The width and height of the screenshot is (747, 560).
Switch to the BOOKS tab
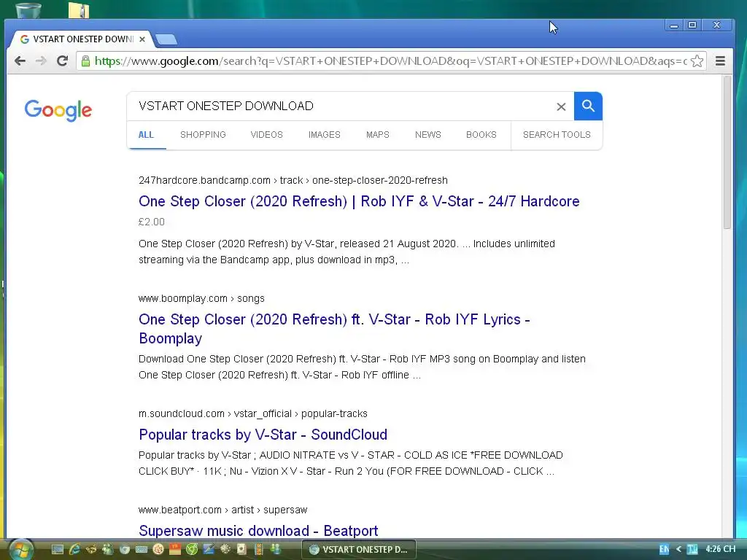pos(481,135)
